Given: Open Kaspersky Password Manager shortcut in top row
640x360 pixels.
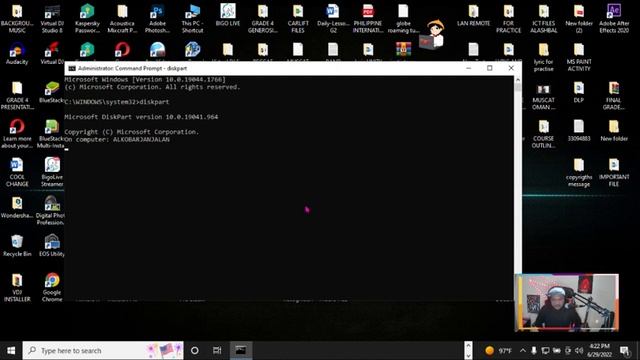Looking at the screenshot, I should (x=87, y=18).
